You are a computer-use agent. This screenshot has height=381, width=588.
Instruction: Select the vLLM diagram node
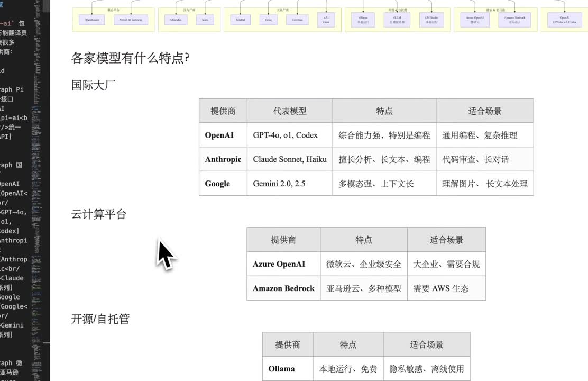pyautogui.click(x=397, y=20)
